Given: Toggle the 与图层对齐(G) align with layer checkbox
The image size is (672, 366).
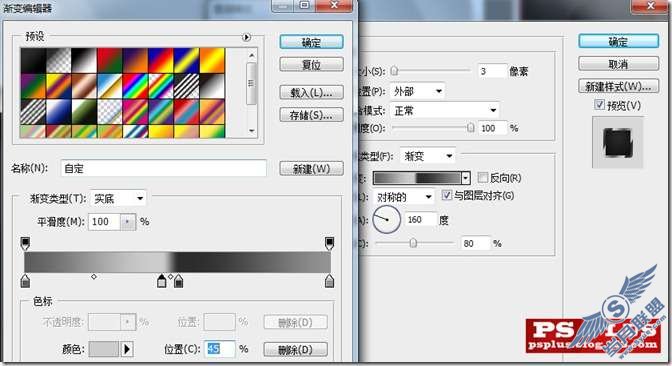Looking at the screenshot, I should [447, 195].
